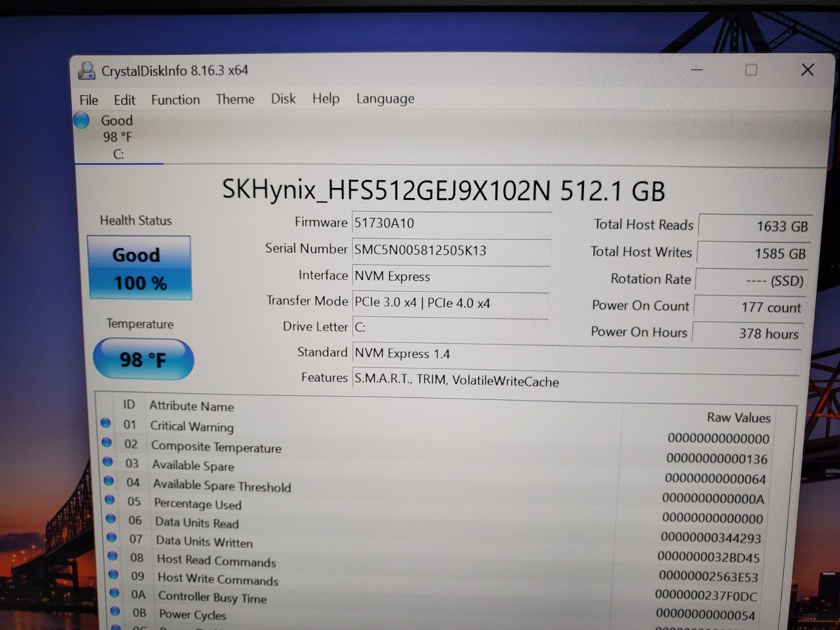Click raw value 00000000344293
This screenshot has height=630, width=840.
coord(711,538)
